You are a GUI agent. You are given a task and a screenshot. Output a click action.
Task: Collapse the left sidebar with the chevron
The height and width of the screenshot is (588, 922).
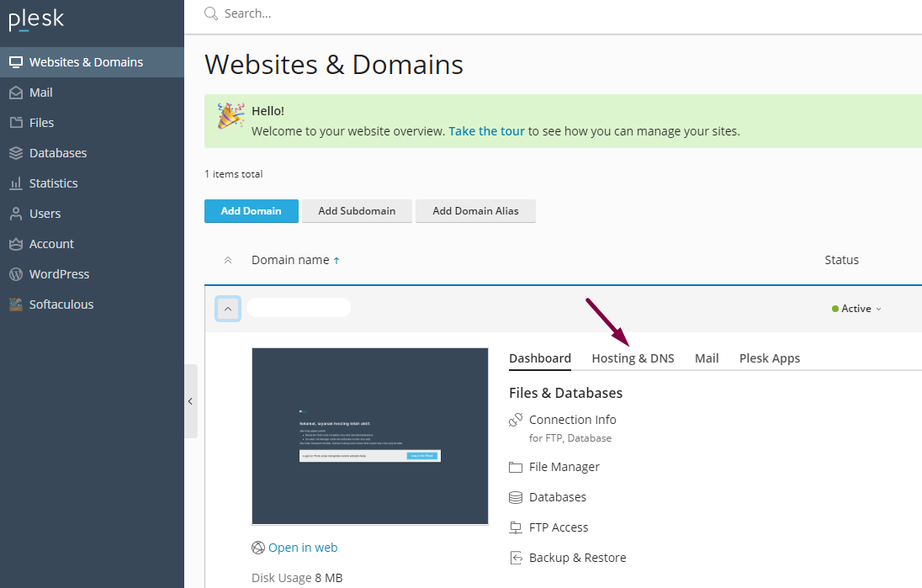coord(190,401)
